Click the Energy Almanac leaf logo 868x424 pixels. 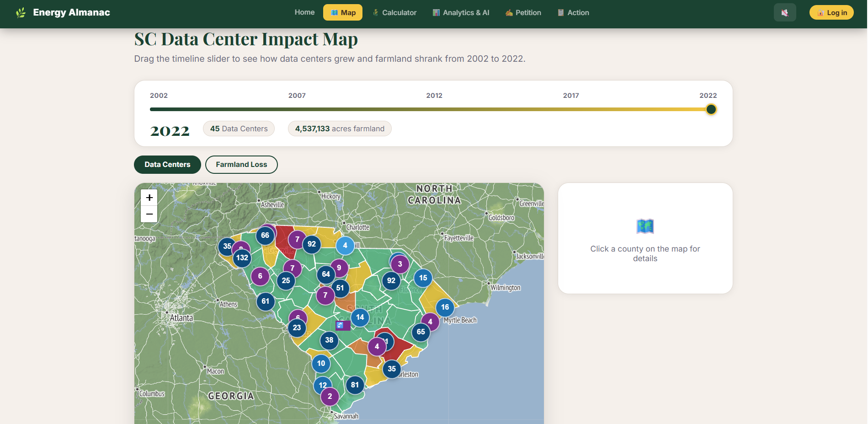21,13
